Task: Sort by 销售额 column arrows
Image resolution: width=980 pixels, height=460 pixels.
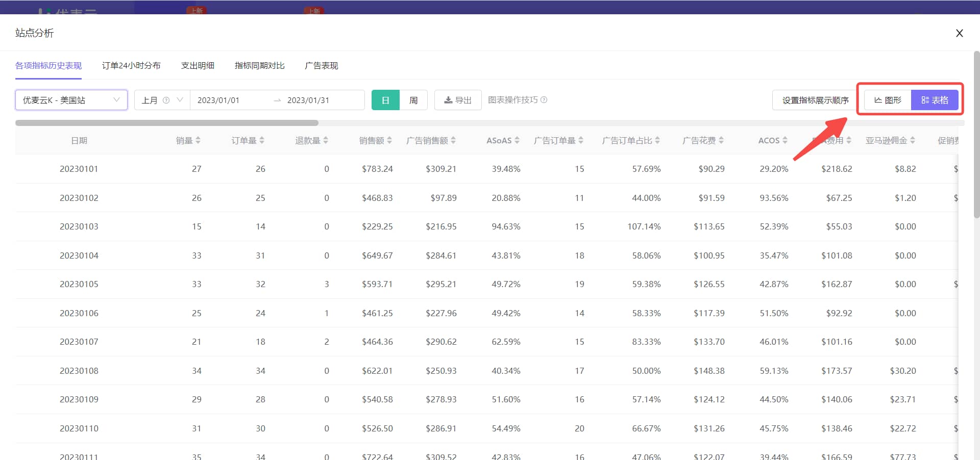Action: coord(389,140)
